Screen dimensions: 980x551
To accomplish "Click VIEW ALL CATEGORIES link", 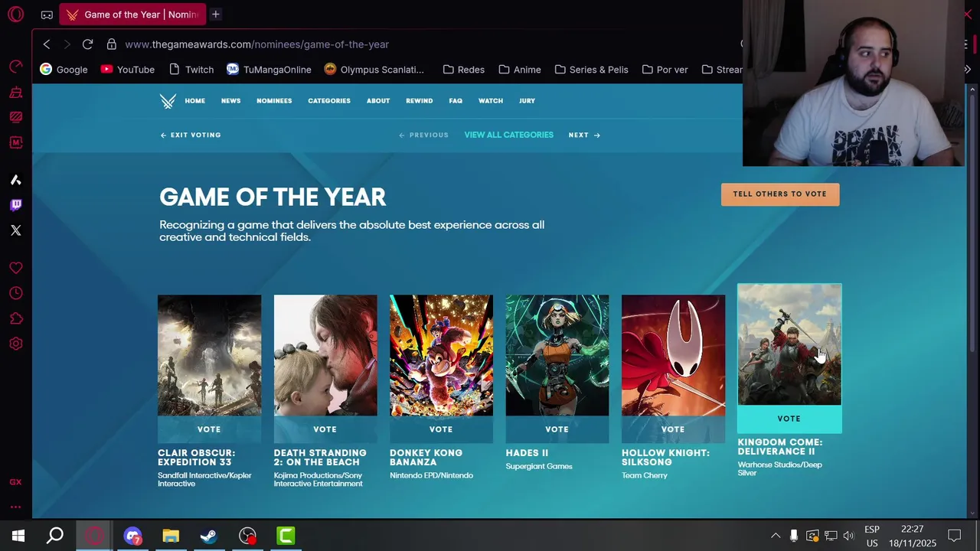I will click(x=508, y=135).
